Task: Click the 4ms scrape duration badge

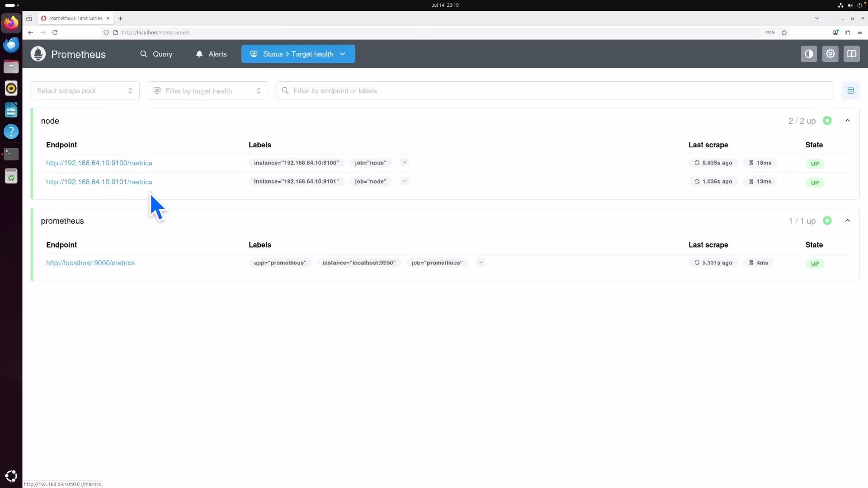Action: pyautogui.click(x=758, y=263)
